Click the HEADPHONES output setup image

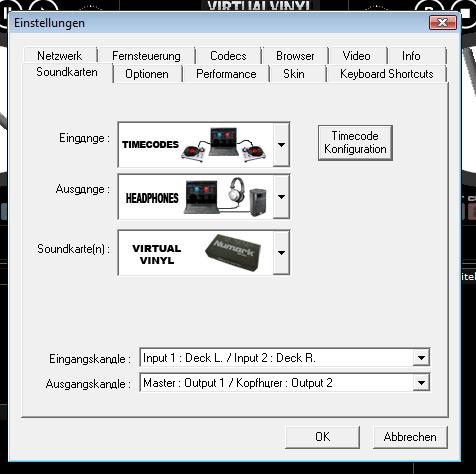196,197
